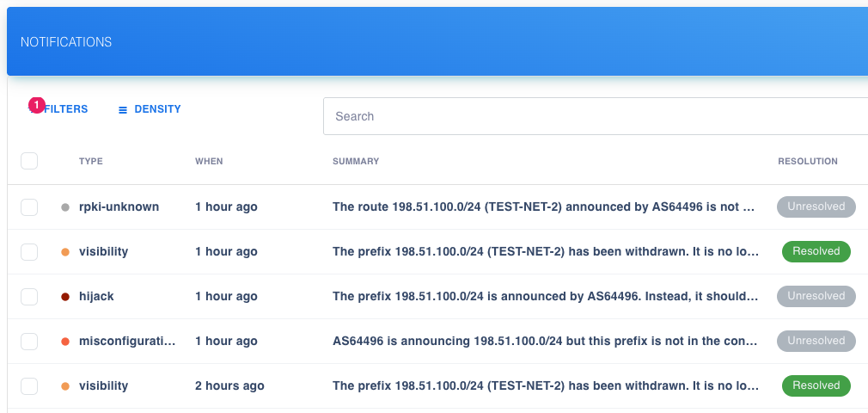This screenshot has width=868, height=413.
Task: Focus the Search input field
Action: pos(593,116)
